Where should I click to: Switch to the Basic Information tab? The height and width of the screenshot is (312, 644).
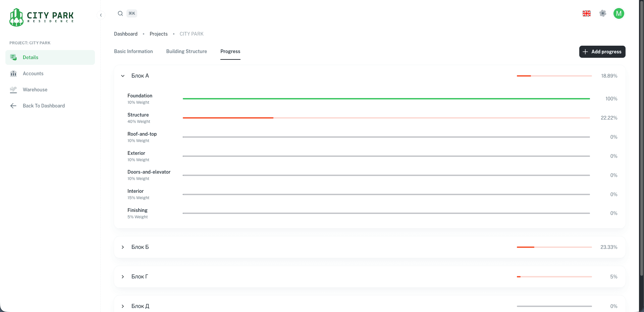coord(133,51)
